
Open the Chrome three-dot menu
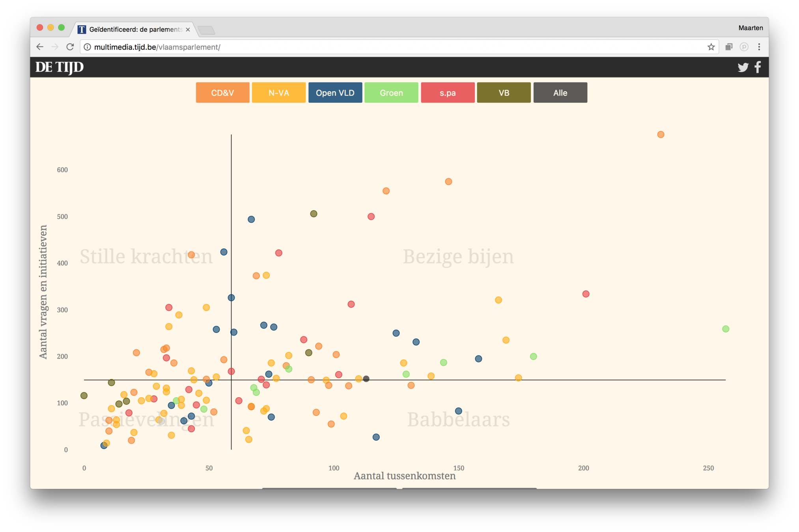click(759, 47)
